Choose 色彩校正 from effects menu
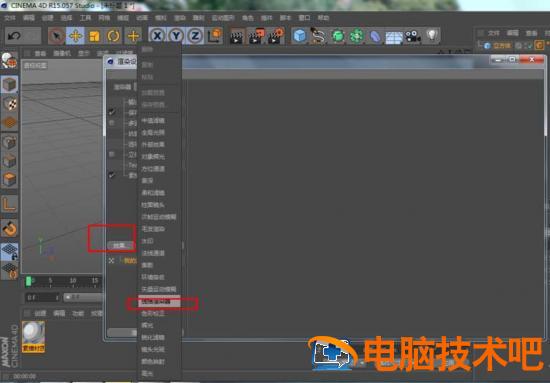 pyautogui.click(x=153, y=313)
